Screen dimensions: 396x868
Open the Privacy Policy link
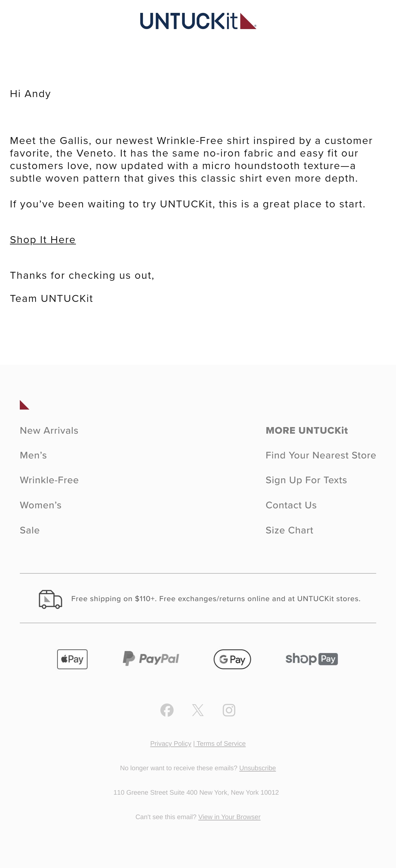(171, 744)
